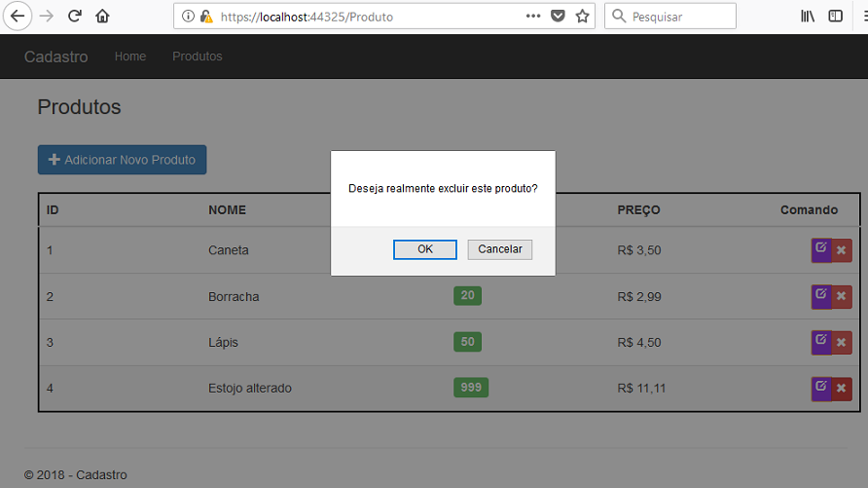868x488 pixels.
Task: Edit the Estojo alterado product
Action: [821, 389]
